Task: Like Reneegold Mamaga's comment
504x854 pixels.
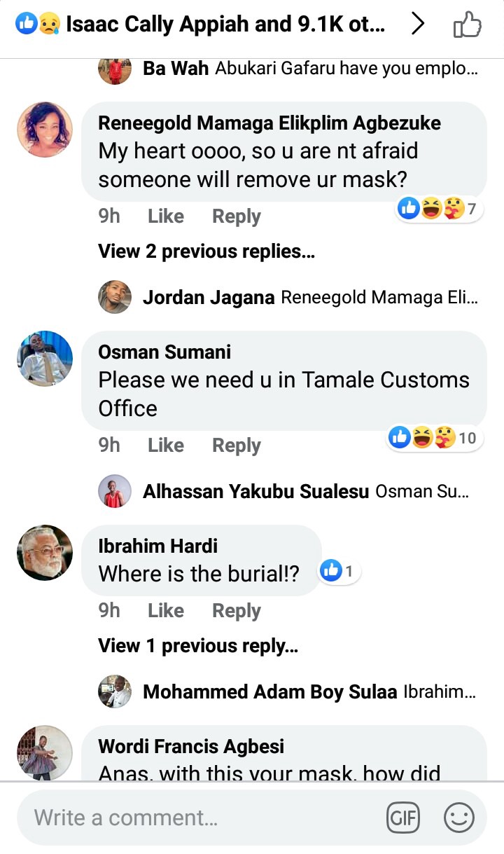Action: tap(166, 216)
